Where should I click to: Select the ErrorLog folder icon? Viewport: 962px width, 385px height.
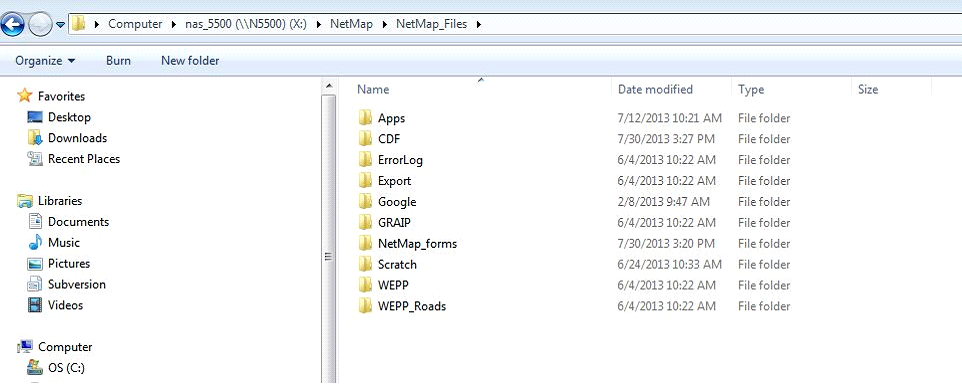pyautogui.click(x=366, y=159)
